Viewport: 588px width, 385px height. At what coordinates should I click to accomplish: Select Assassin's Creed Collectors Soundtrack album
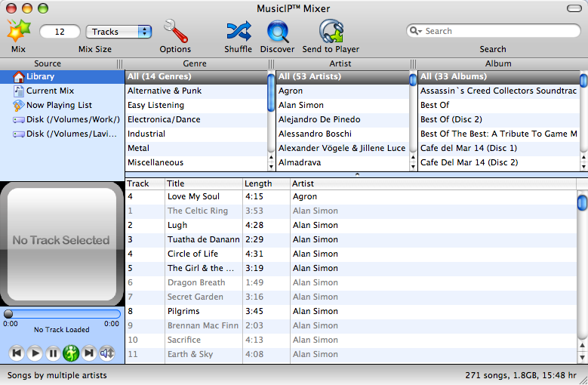pos(499,91)
